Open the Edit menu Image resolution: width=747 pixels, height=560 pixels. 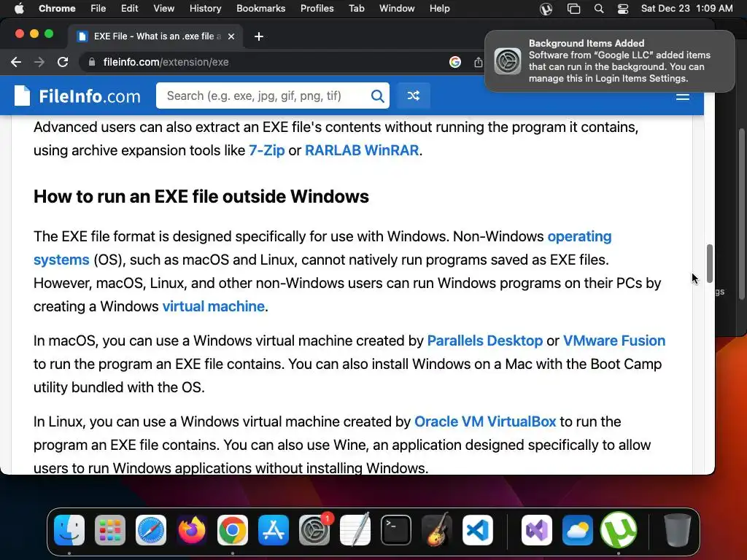pyautogui.click(x=129, y=9)
